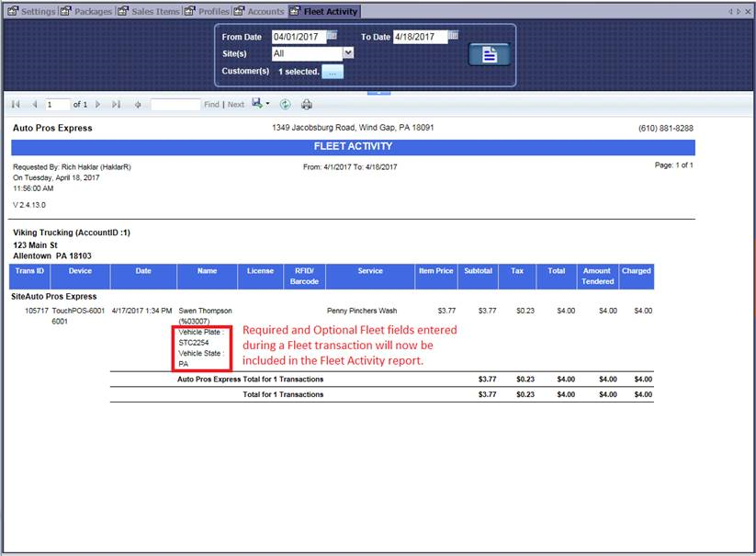Click the Device column header
The width and height of the screenshot is (756, 556).
coord(80,277)
